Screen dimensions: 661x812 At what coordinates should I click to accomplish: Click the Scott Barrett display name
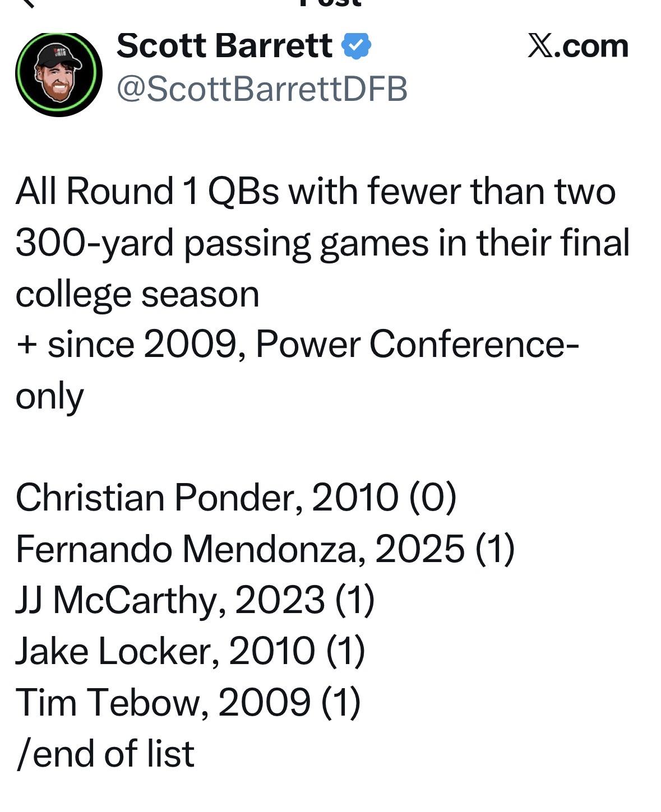coord(224,46)
